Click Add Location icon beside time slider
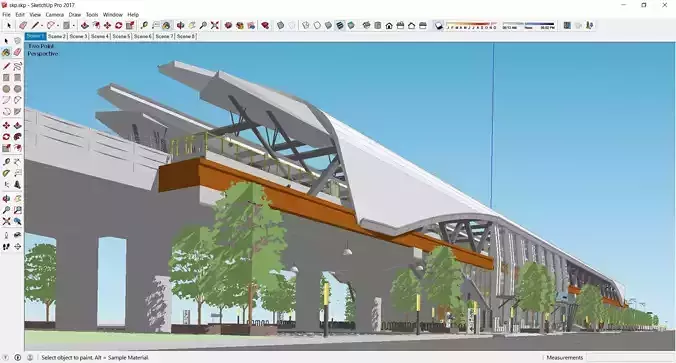676x363 pixels. pyautogui.click(x=567, y=25)
